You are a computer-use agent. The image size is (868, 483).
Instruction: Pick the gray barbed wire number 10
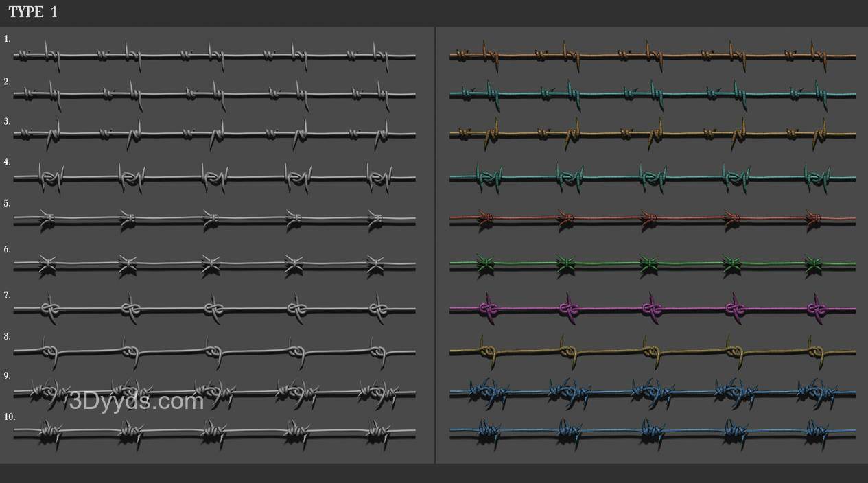pyautogui.click(x=214, y=432)
